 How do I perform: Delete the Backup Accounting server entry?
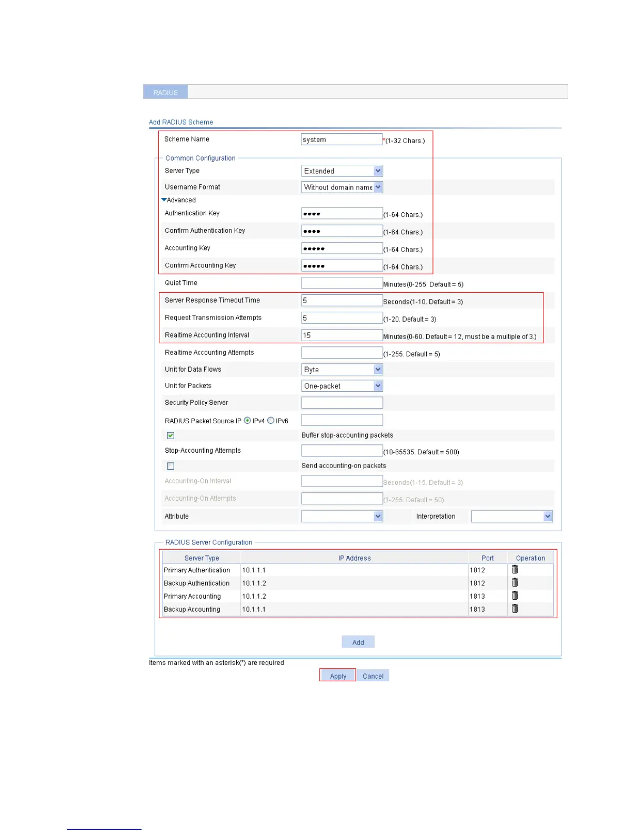click(515, 609)
